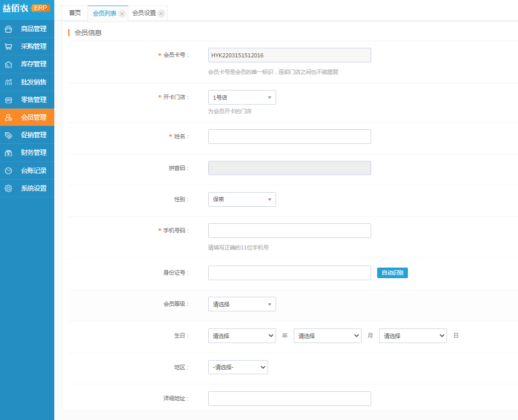518x420 pixels.
Task: Click the 采购管理 shopping cart icon
Action: [x=9, y=47]
